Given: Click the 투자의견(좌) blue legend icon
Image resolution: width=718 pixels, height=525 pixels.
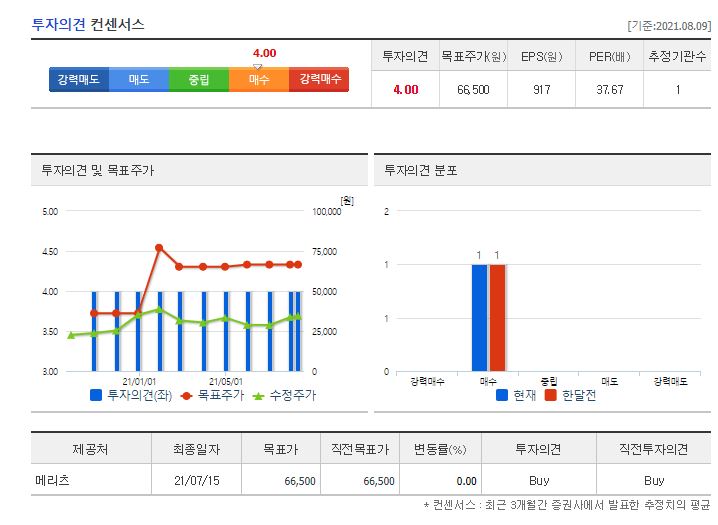Looking at the screenshot, I should coord(96,395).
